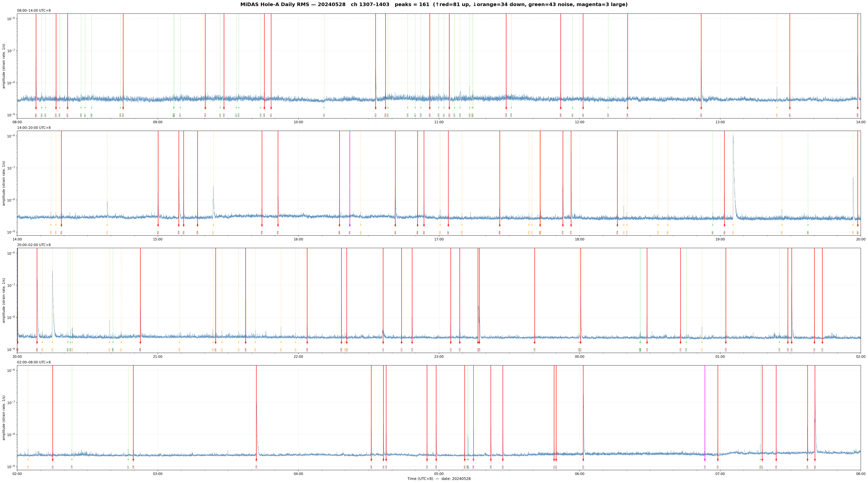Click the 22:00 x-axis tick label
Image resolution: width=868 pixels, height=483 pixels.
[x=298, y=356]
